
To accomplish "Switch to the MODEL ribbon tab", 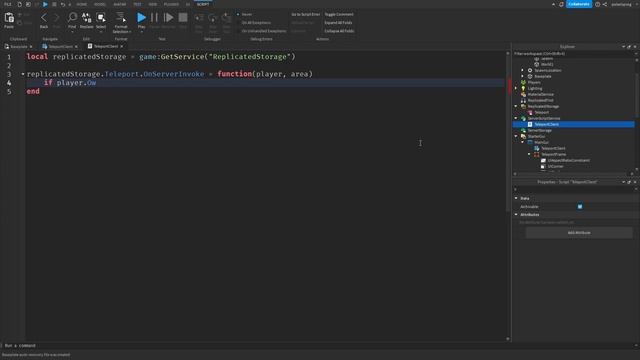I will 100,4.
